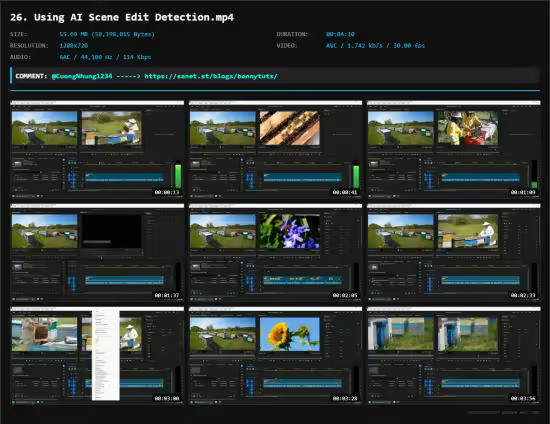
Task: Click apiary source monitor in 00:00:41 frame
Action: click(223, 128)
